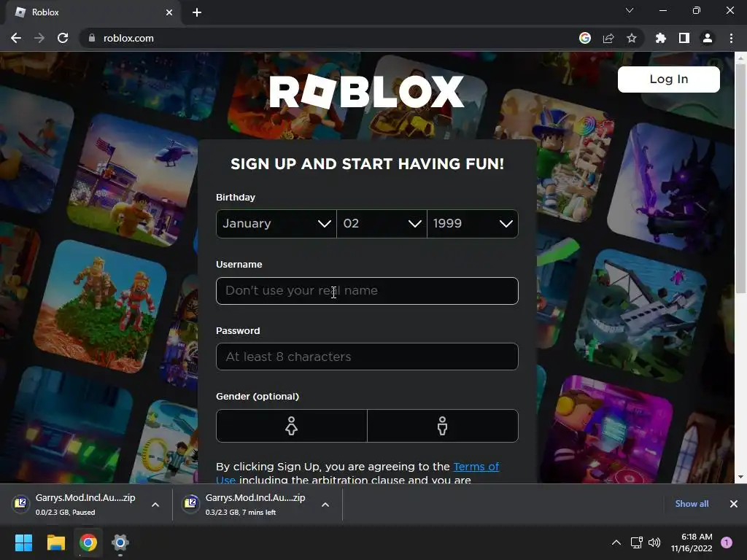This screenshot has width=747, height=560.
Task: Open Chrome profile menu
Action: (708, 38)
